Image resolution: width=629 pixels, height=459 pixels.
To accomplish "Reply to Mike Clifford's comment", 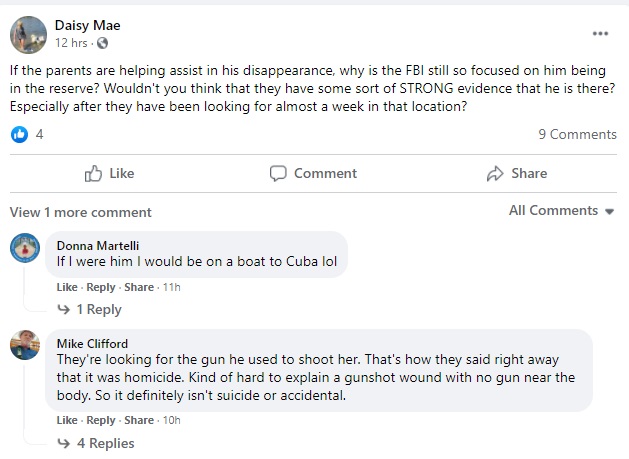I will tap(100, 421).
